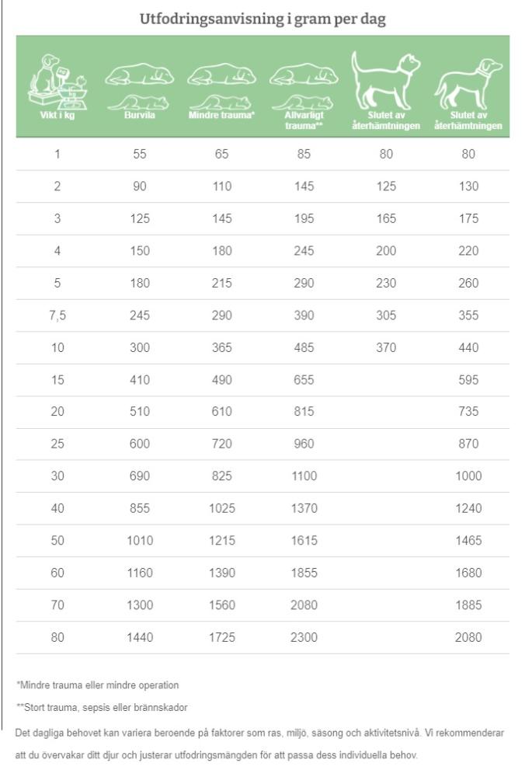Screen dimensions: 532x777
Task: Click the weighing scale icon above Vikt i kg
Action: coord(57,82)
